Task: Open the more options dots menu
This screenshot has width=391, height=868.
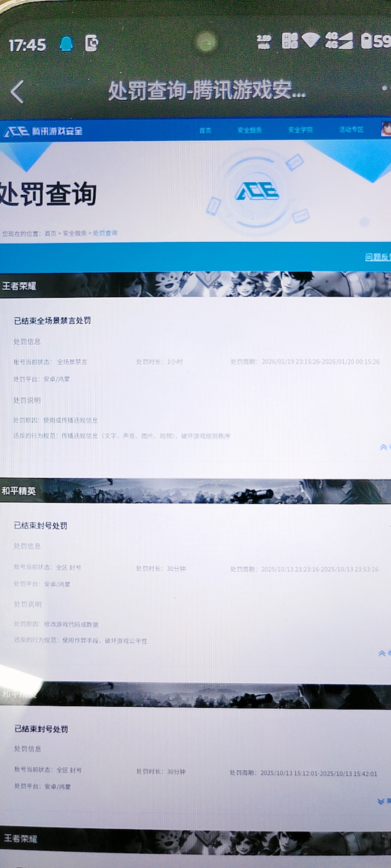Action: pyautogui.click(x=386, y=88)
